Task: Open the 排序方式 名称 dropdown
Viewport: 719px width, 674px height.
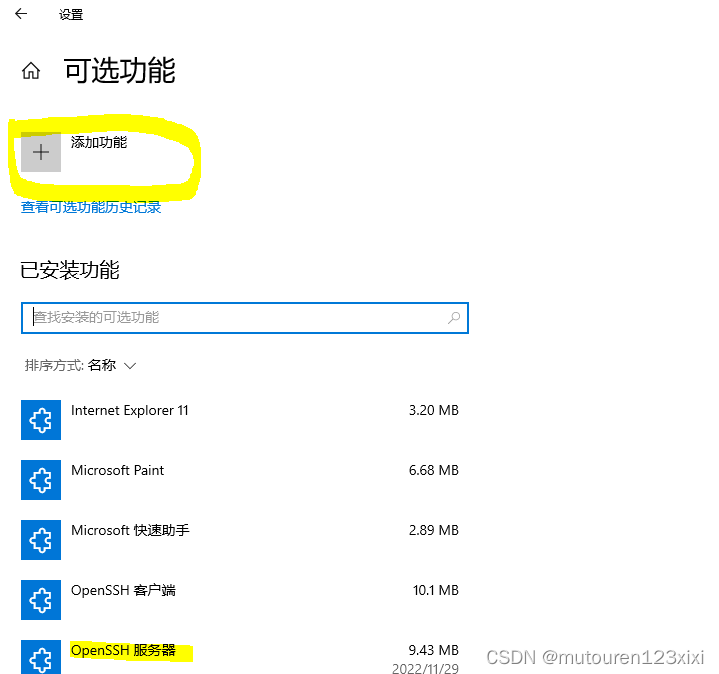Action: tap(80, 365)
